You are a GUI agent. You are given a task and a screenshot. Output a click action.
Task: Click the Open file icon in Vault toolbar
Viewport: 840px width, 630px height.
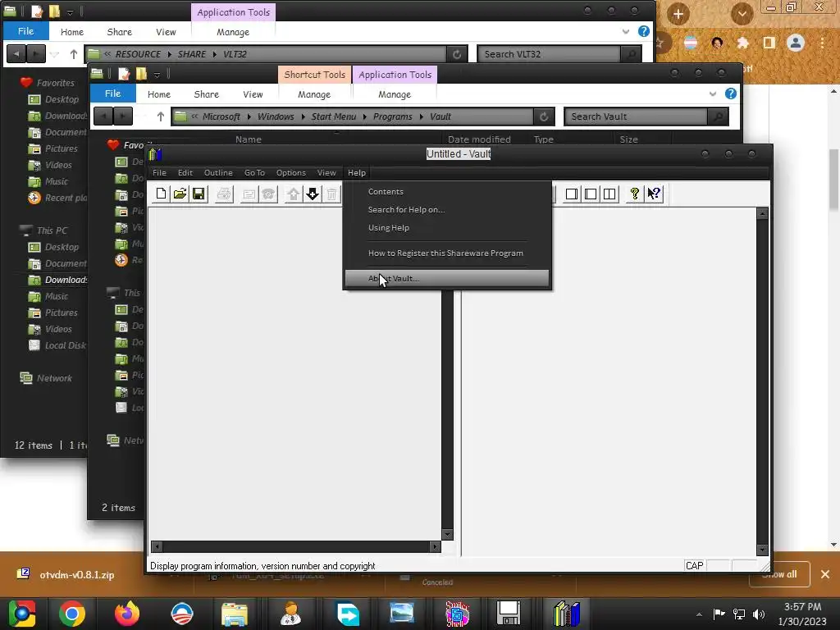180,194
